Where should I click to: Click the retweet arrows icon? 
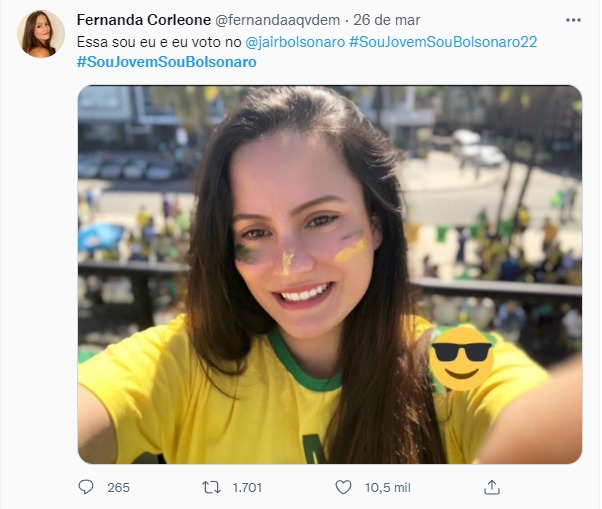pos(211,487)
